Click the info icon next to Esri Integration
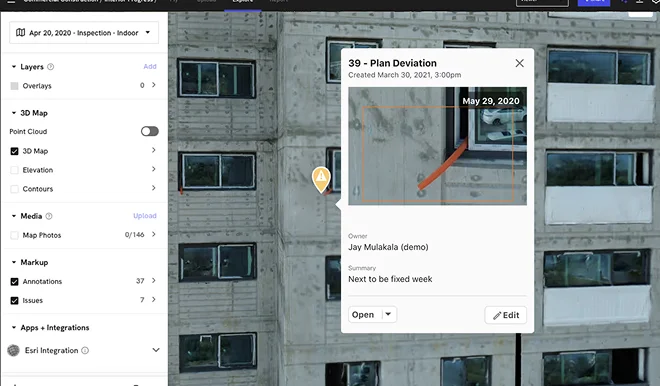 85,350
